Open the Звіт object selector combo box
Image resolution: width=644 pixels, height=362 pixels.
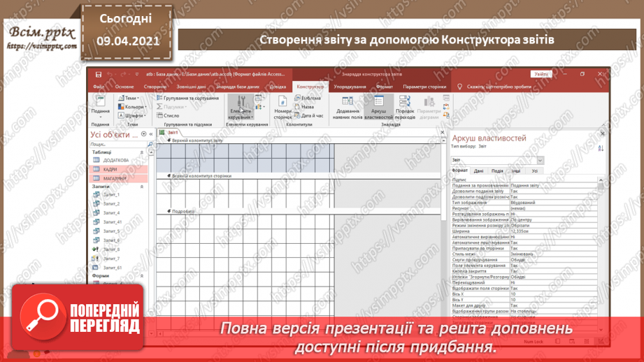click(497, 160)
